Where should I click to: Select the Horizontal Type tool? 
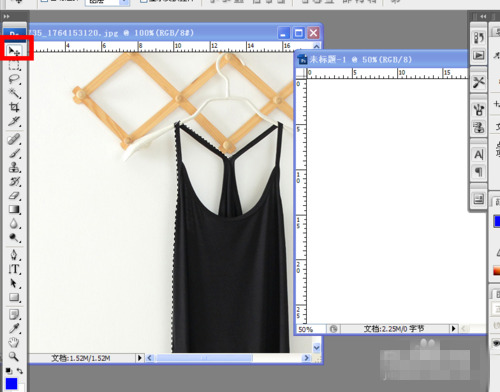click(14, 269)
